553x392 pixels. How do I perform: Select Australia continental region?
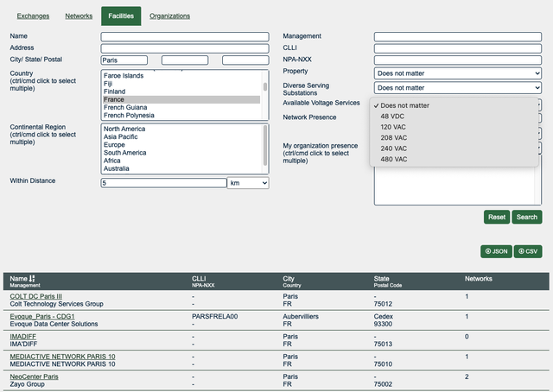tap(181, 168)
